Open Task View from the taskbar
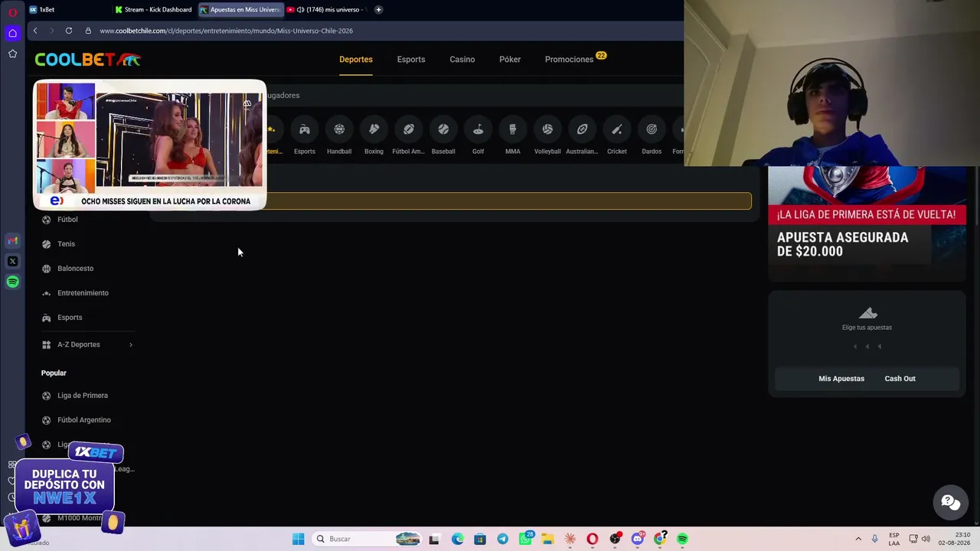The image size is (980, 551). 434,539
